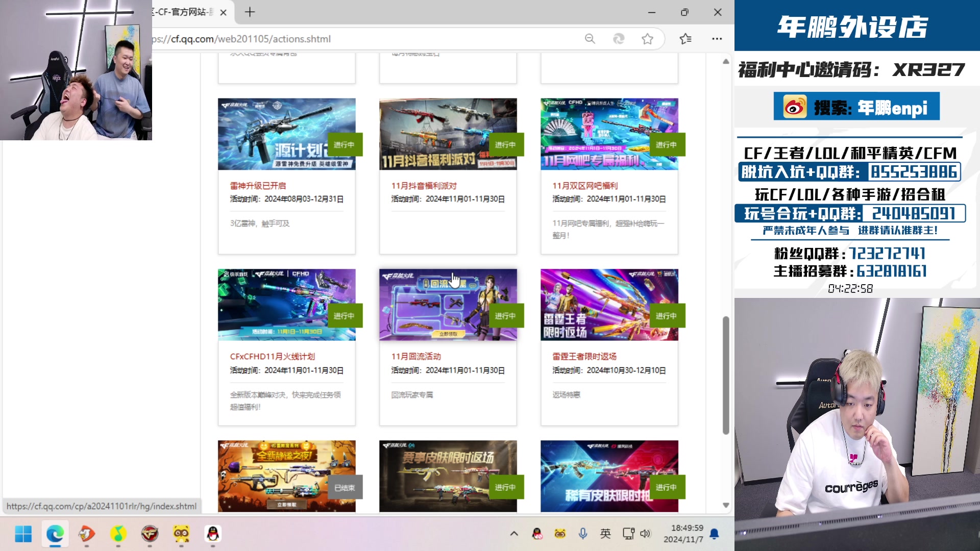Open a new browser tab
This screenshot has width=980, height=551.
click(250, 12)
